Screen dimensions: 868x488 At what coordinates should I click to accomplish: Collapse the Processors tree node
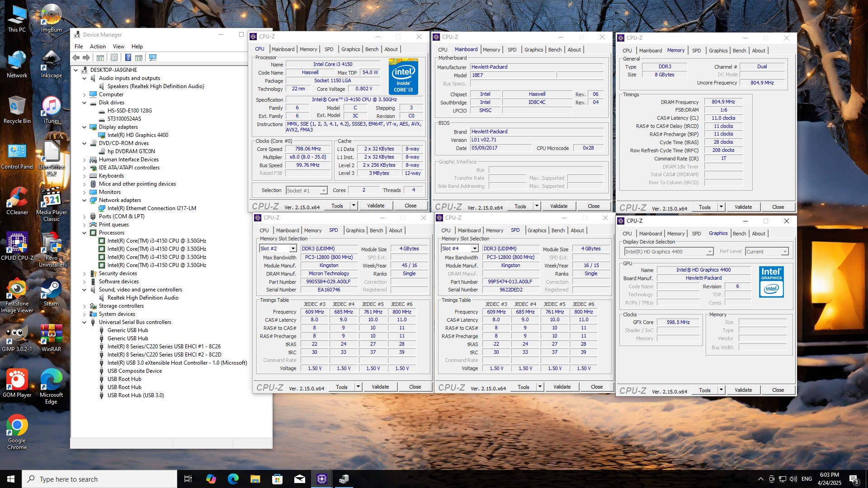pyautogui.click(x=85, y=233)
